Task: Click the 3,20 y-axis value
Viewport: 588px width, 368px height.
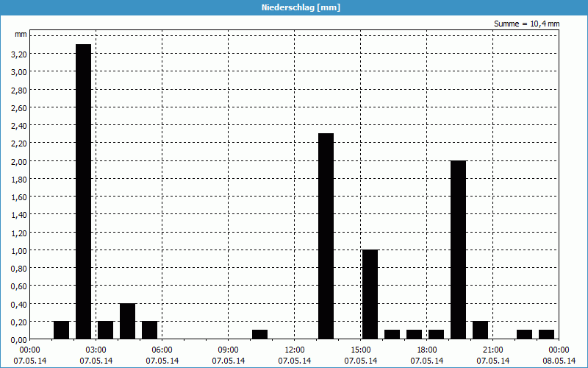Action: coord(19,54)
